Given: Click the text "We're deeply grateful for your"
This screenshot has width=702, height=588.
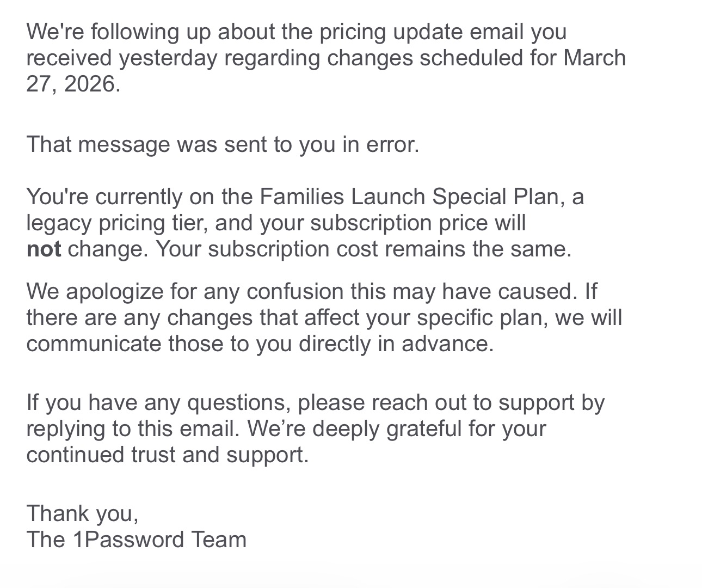Looking at the screenshot, I should pos(396,429).
